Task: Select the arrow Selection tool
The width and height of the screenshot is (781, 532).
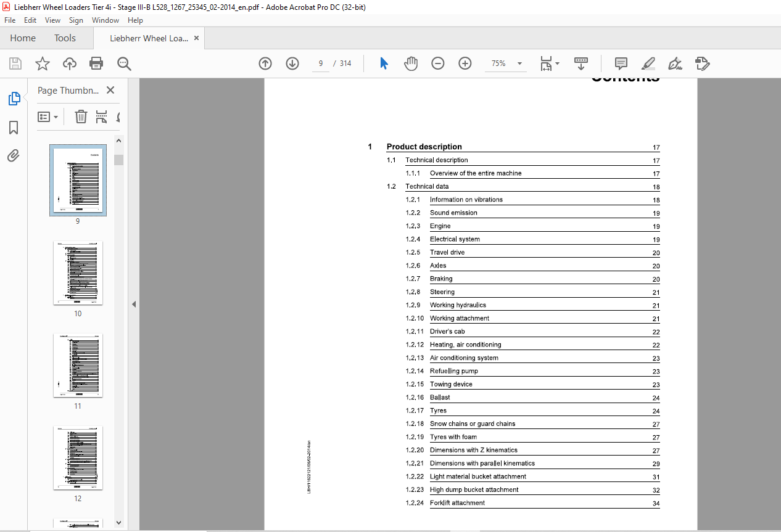Action: pos(384,63)
